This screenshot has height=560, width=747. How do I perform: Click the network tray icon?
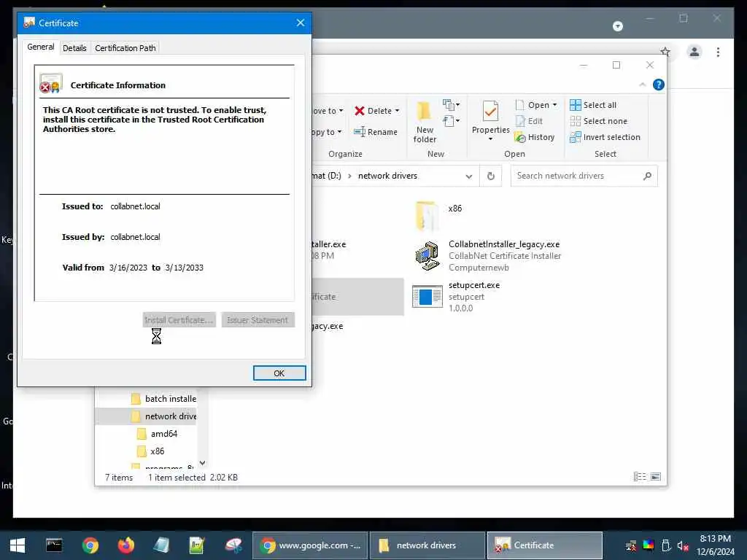click(x=631, y=545)
